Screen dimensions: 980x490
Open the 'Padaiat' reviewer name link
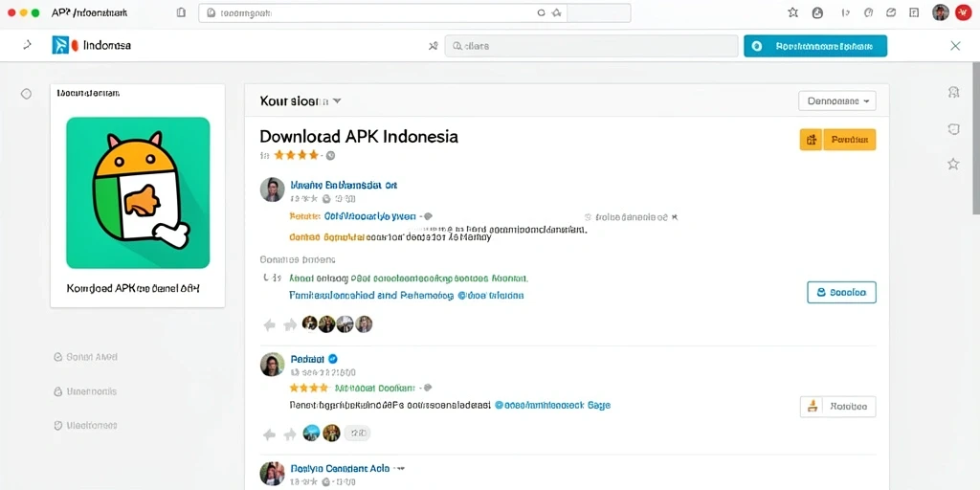307,359
